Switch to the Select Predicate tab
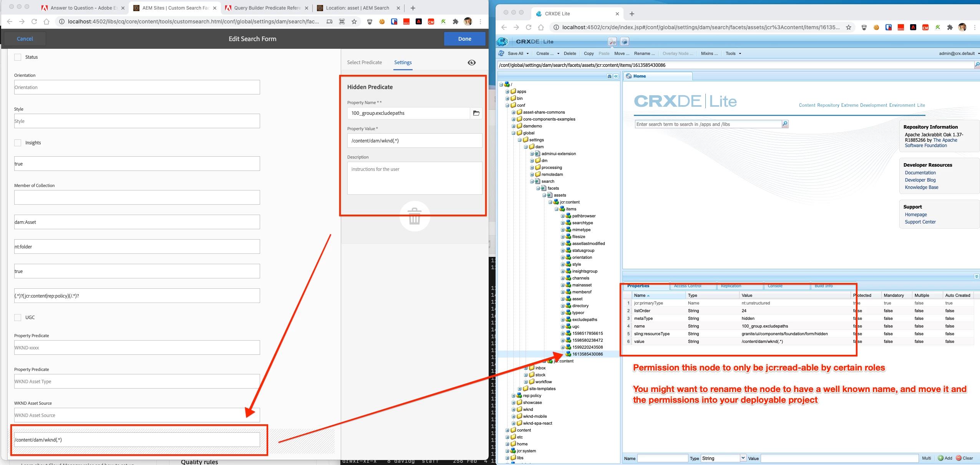Viewport: 980px width, 465px height. 364,63
